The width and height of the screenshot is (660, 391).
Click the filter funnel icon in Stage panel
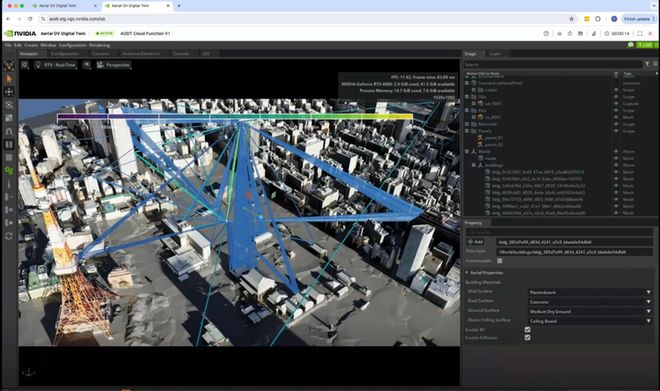click(x=647, y=64)
